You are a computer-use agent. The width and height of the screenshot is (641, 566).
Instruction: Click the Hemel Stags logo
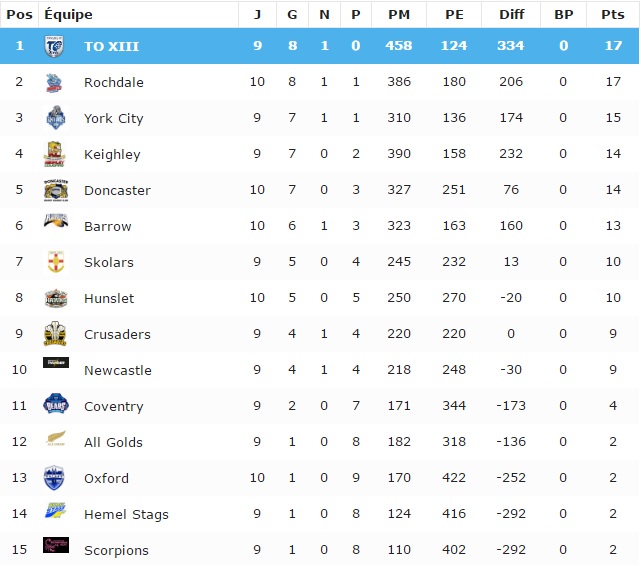(x=55, y=513)
